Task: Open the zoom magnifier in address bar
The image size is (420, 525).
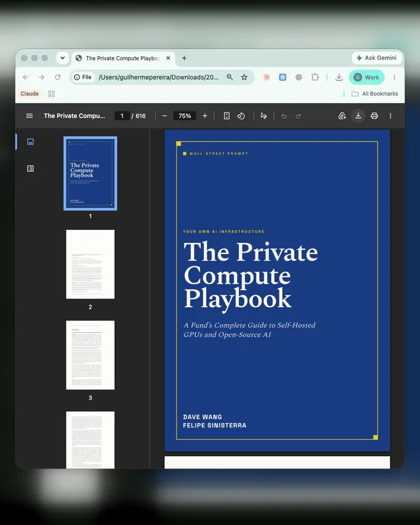Action: (x=230, y=77)
